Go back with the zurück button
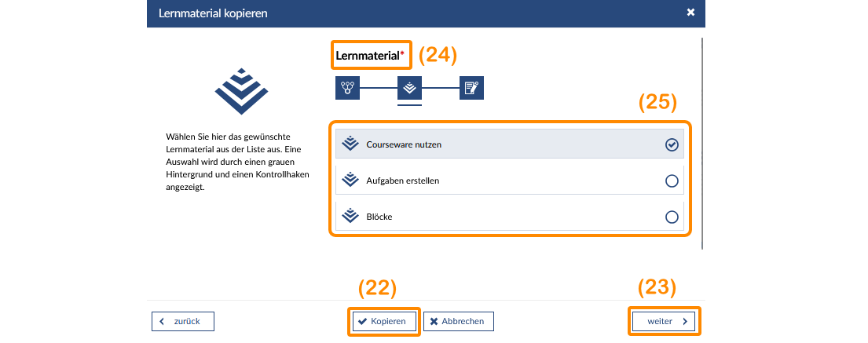The image size is (868, 343). point(182,321)
